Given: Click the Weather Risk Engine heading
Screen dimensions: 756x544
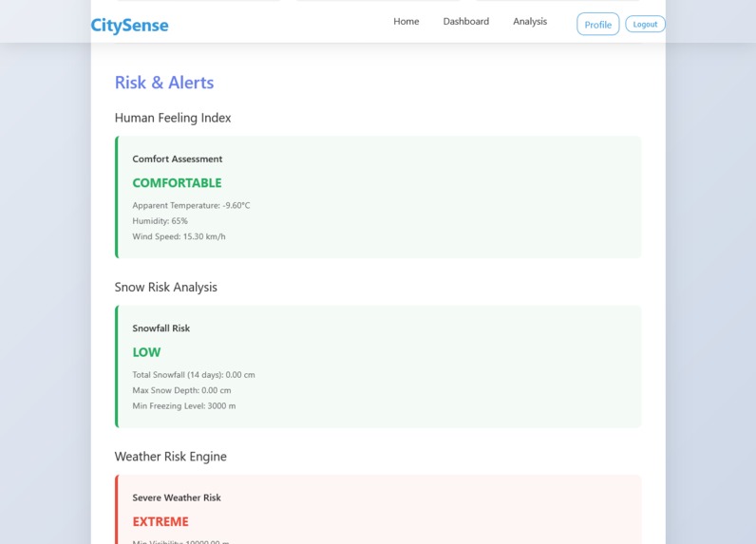Looking at the screenshot, I should coord(171,457).
